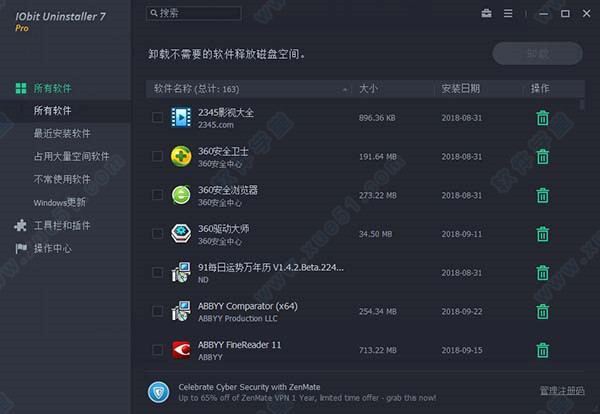
Task: Click trash icon for 360安全卫士
Action: 542,156
